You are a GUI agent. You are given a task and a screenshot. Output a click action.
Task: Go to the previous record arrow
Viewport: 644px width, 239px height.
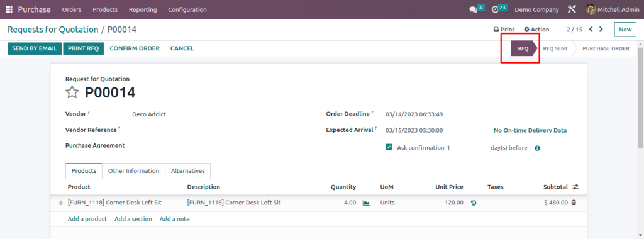click(591, 29)
